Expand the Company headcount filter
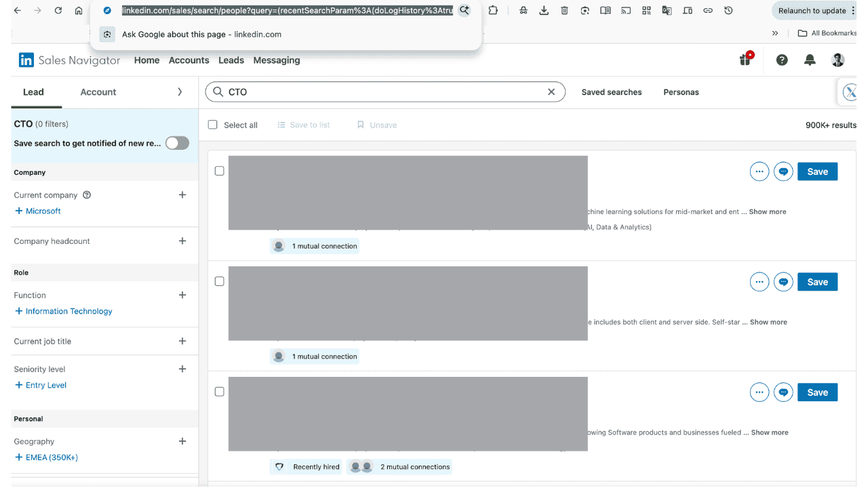868x488 pixels. pyautogui.click(x=182, y=241)
